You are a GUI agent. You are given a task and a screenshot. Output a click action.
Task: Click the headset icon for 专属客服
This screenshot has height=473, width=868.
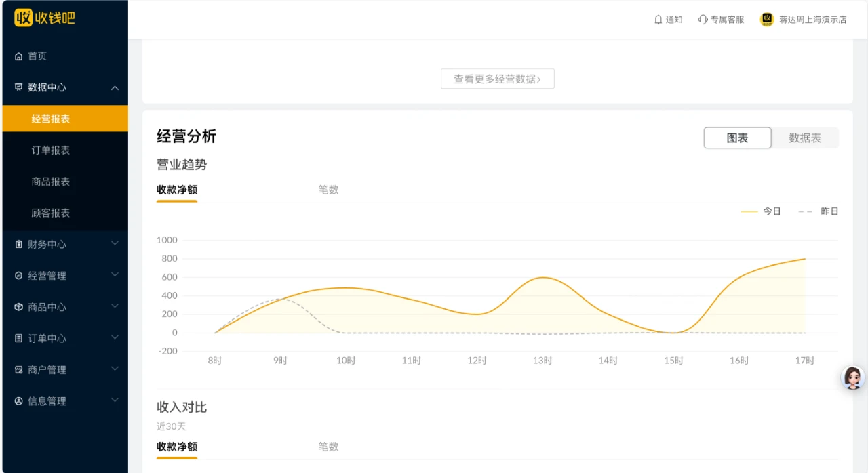703,20
